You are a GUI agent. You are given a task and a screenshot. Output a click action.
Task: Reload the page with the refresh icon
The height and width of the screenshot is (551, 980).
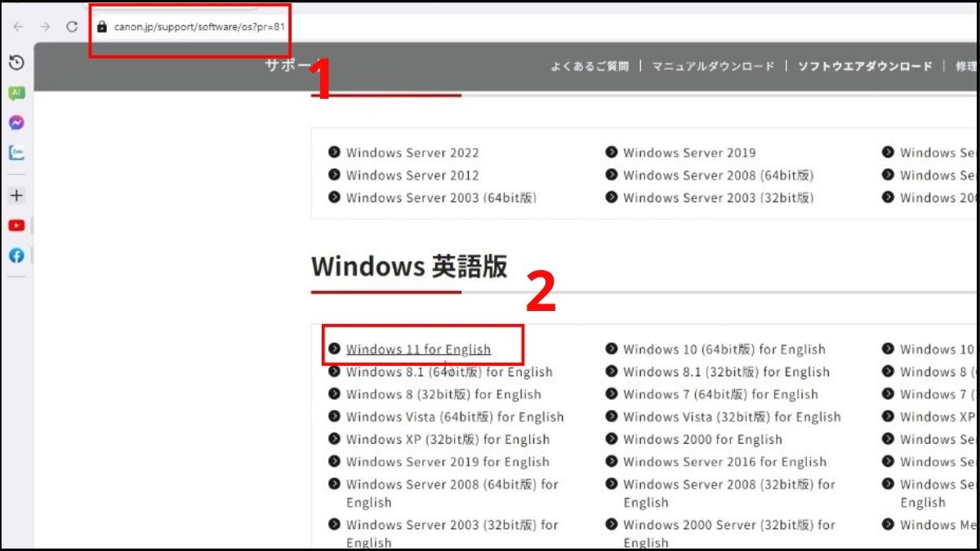coord(72,26)
